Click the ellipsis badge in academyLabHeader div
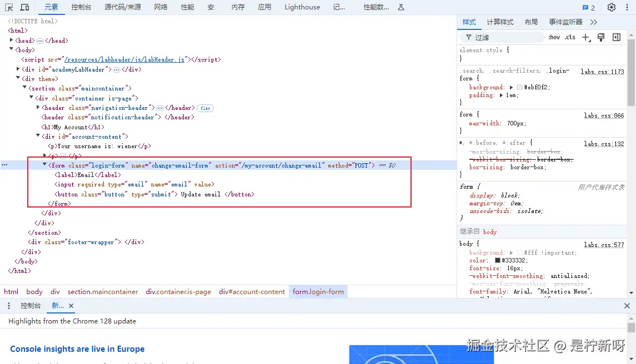The width and height of the screenshot is (636, 364). [117, 70]
